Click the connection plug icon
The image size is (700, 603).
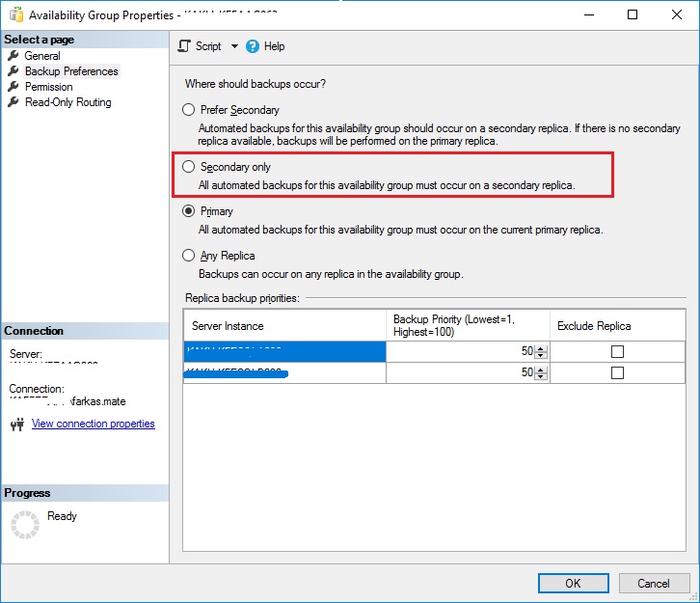click(x=17, y=424)
